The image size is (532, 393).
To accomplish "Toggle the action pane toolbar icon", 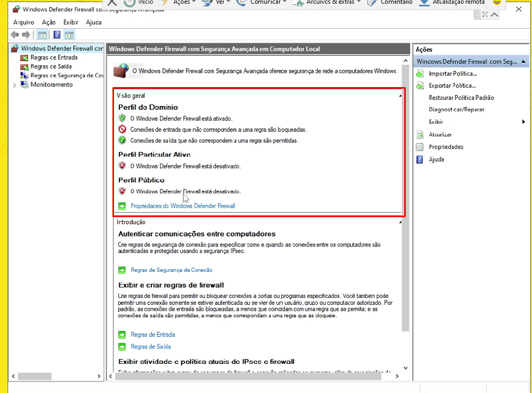I will coord(69,35).
